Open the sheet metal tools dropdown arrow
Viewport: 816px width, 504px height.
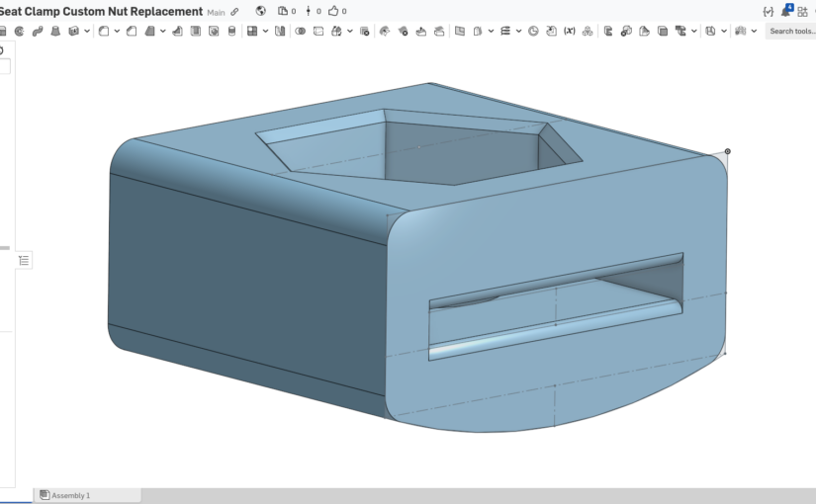click(x=694, y=32)
